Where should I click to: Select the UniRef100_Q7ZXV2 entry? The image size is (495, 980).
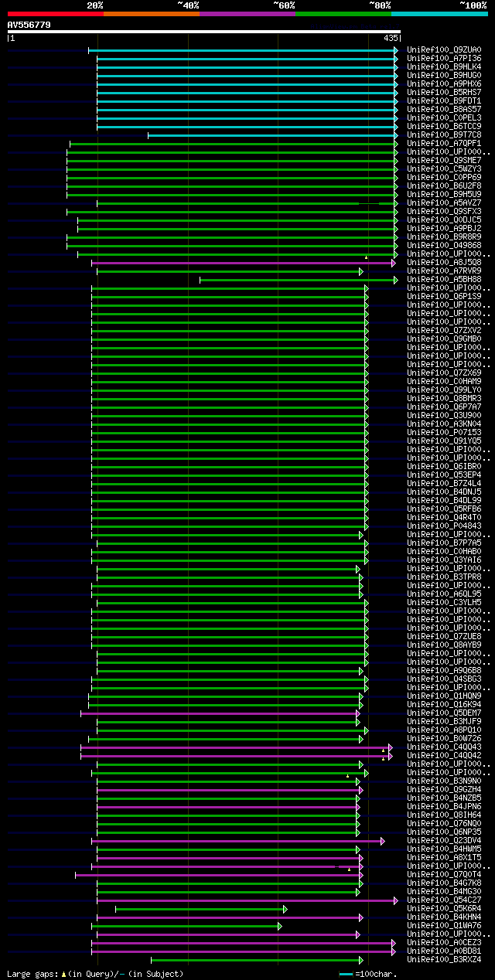click(444, 331)
